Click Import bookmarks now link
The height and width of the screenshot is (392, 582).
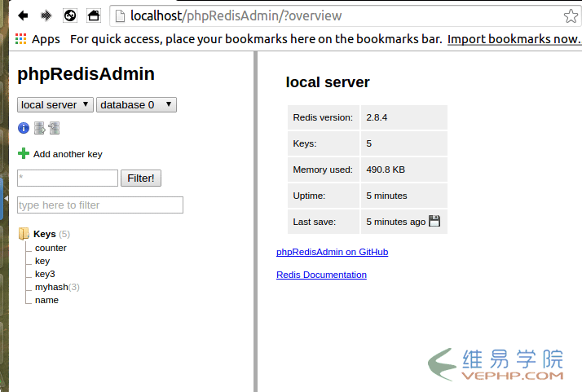point(514,39)
